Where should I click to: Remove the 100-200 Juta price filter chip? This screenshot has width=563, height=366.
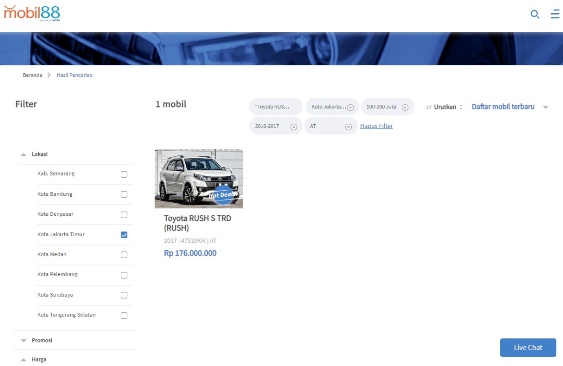405,107
